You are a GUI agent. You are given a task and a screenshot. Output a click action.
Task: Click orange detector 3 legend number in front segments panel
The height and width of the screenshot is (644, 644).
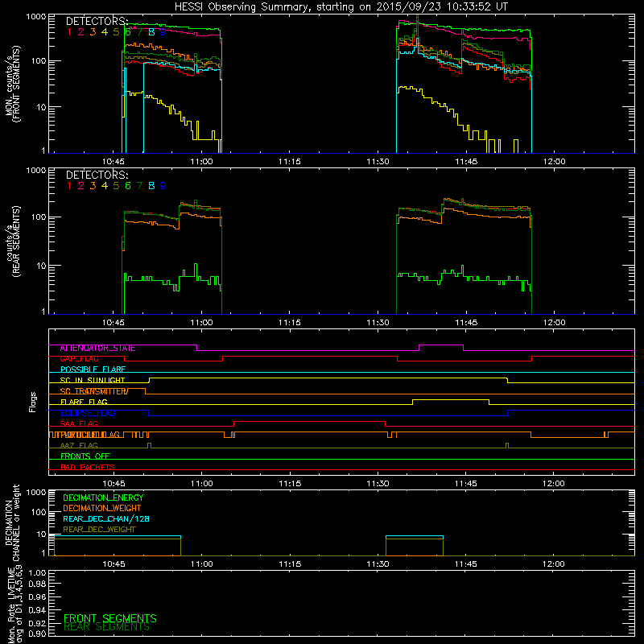(93, 32)
